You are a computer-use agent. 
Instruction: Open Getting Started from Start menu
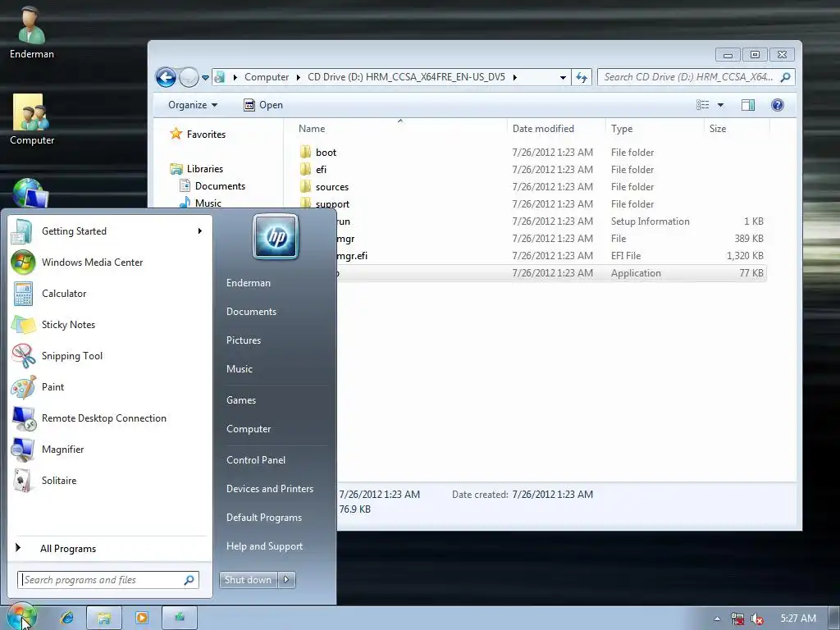click(x=109, y=231)
